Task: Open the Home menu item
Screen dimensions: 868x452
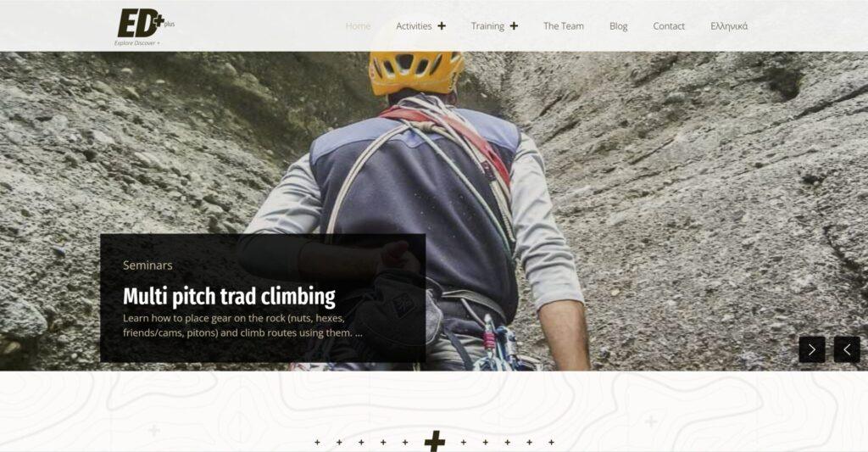Action: [358, 26]
